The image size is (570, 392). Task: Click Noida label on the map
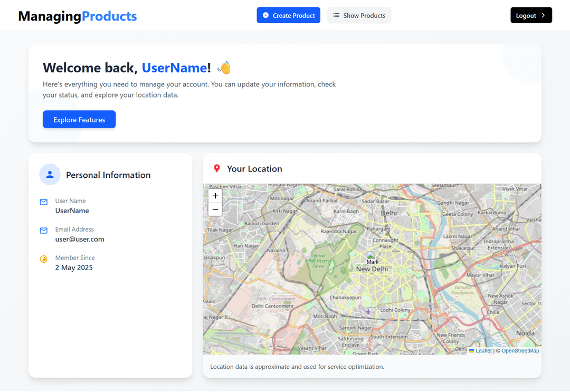click(525, 333)
